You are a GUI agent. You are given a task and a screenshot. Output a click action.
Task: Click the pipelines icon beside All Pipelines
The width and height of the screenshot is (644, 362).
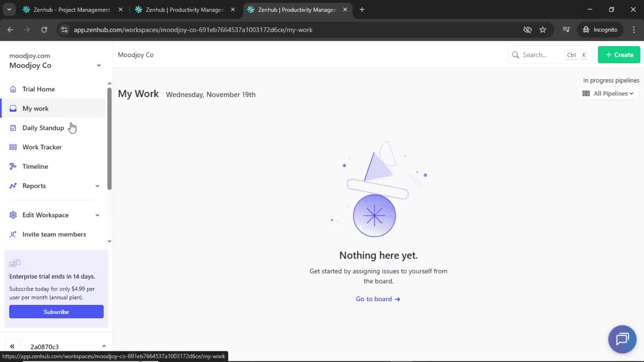tap(586, 93)
